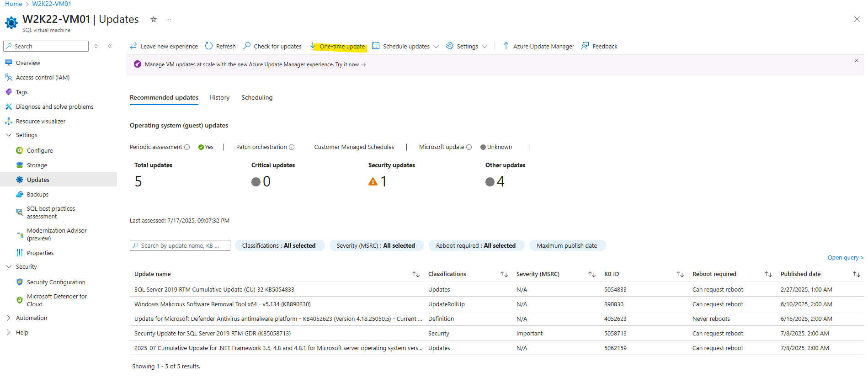This screenshot has width=868, height=388.
Task: Open the ellipsis more options menu in header
Action: click(168, 19)
